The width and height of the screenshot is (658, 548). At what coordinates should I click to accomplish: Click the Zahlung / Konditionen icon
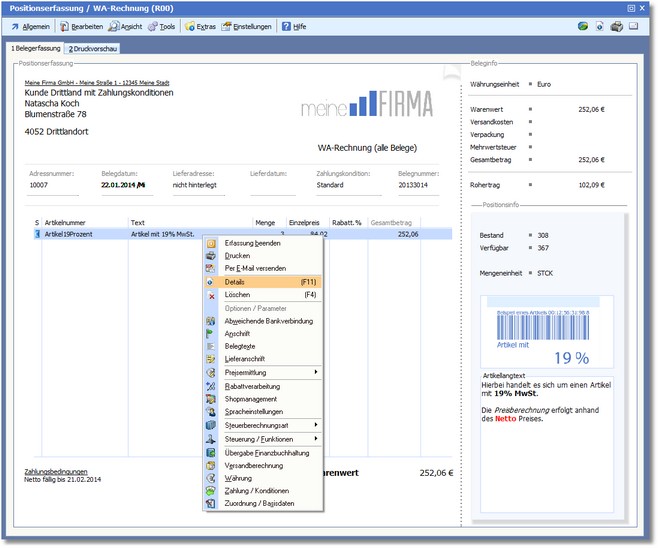coord(211,491)
